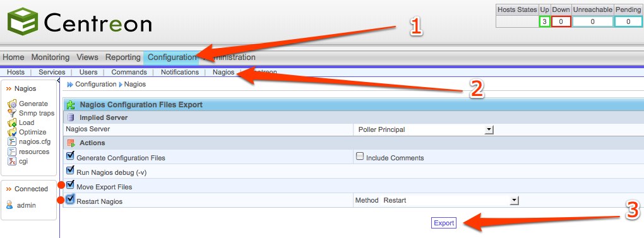Click the Hosts Down count box
The width and height of the screenshot is (644, 238).
coord(561,21)
